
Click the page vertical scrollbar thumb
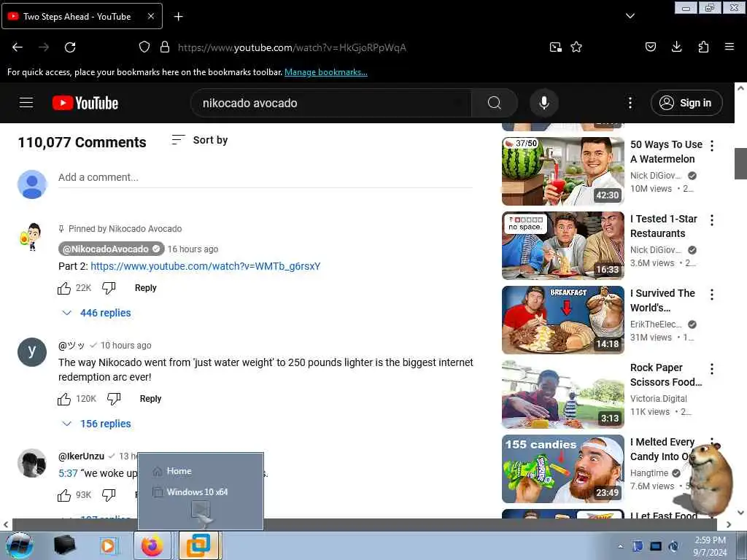click(x=740, y=163)
